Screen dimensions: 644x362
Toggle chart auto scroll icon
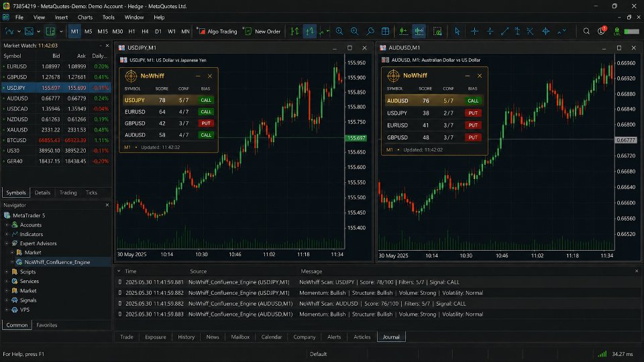point(403,32)
